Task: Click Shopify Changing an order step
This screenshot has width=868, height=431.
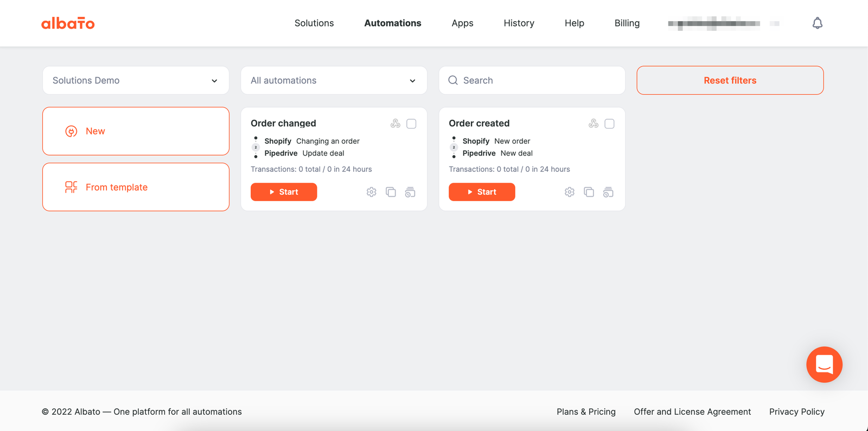Action: pos(312,141)
